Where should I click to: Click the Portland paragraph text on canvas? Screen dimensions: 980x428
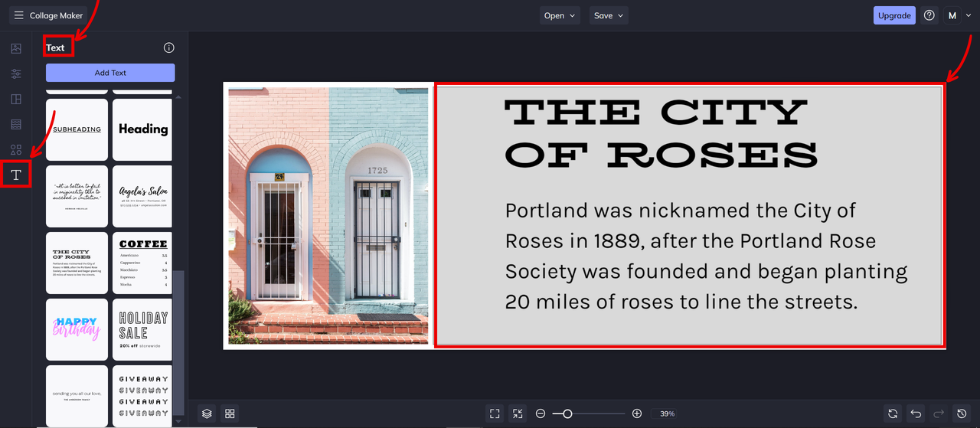706,256
